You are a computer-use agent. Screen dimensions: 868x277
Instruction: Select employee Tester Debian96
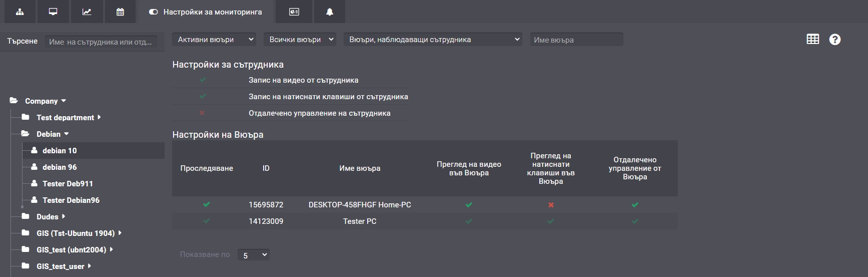pos(71,200)
